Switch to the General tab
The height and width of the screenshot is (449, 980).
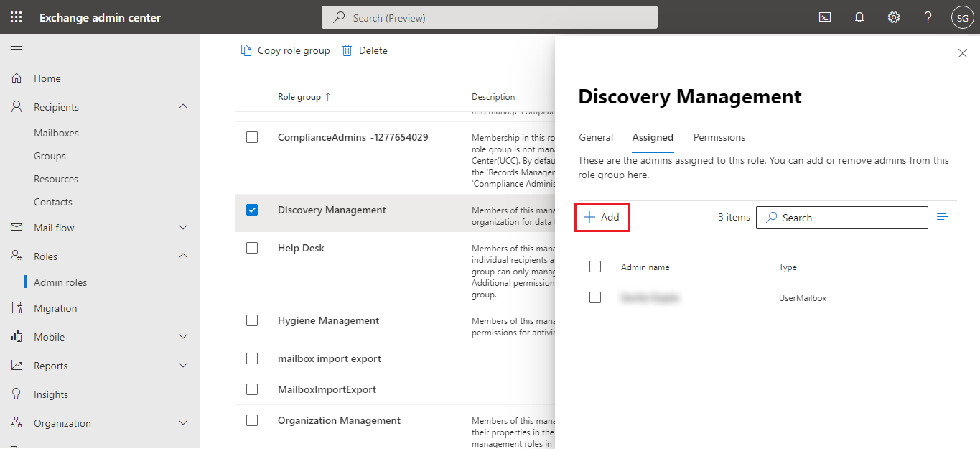(x=596, y=137)
